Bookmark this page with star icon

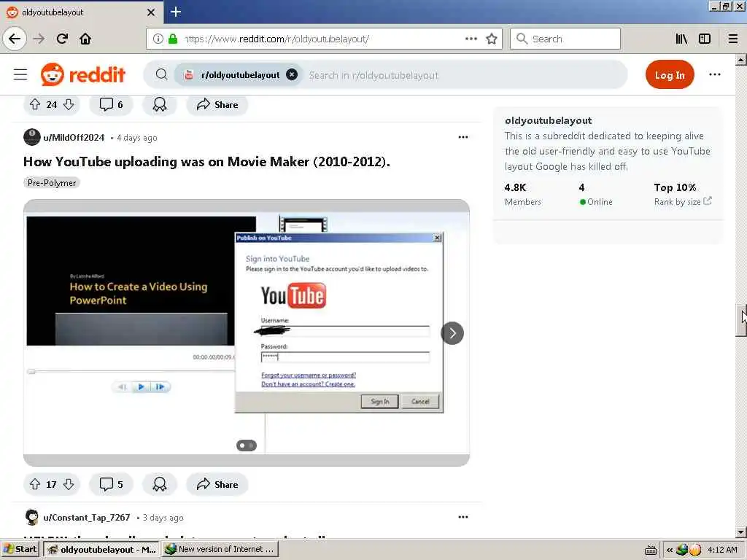coord(492,39)
